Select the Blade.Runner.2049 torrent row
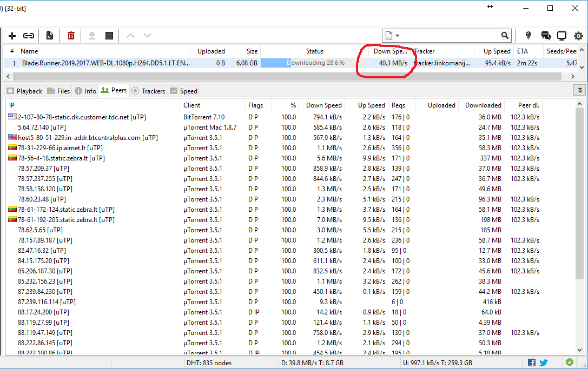Viewport: 588px width, 369px height. [290, 63]
